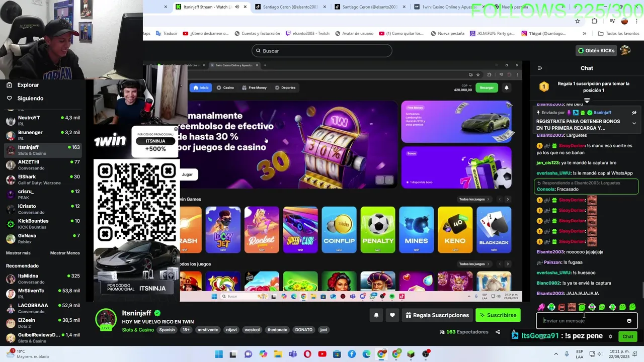Screen dimensions: 644x362
Task: Open the Windows Start button
Action: pyautogui.click(x=219, y=354)
